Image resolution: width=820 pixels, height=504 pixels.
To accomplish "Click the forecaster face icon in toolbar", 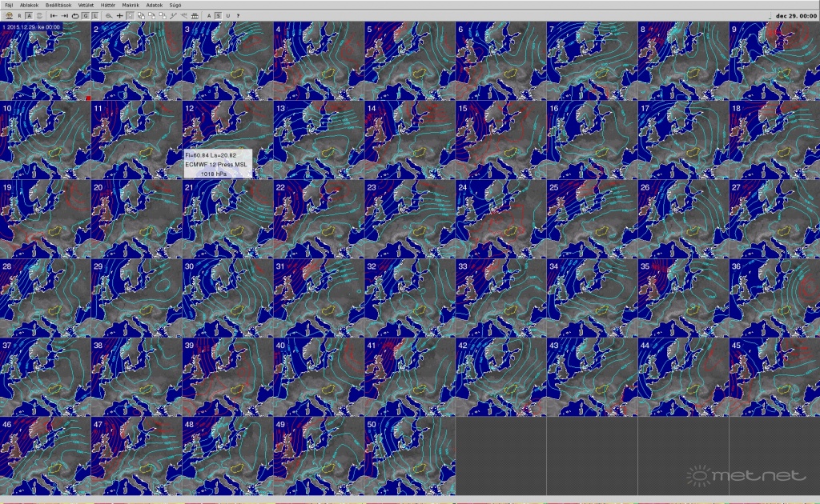I will 10,15.
